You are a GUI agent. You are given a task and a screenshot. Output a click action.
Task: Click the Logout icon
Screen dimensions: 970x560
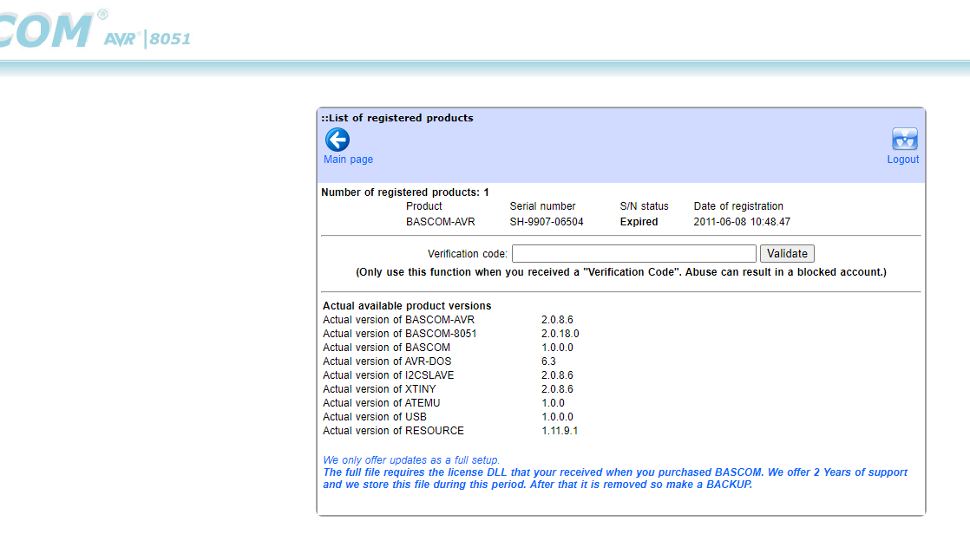click(x=904, y=139)
